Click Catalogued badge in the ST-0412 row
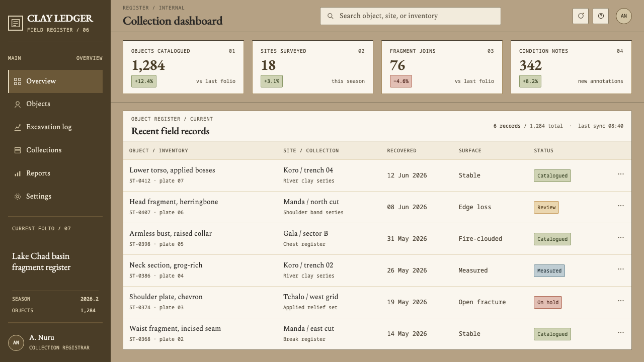Screen dimensions: 644x362 pos(552,176)
